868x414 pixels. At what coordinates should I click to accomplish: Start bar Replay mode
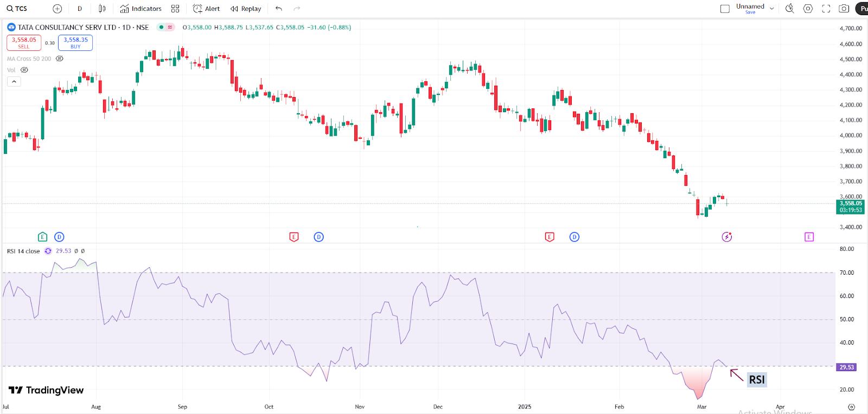[246, 9]
